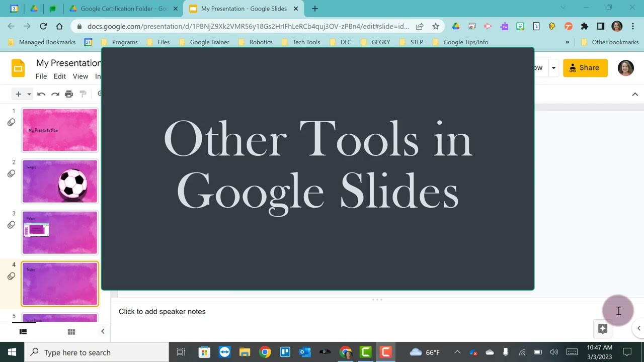Open the Tech Tools bookmark folder
This screenshot has height=362, width=644.
pyautogui.click(x=301, y=42)
